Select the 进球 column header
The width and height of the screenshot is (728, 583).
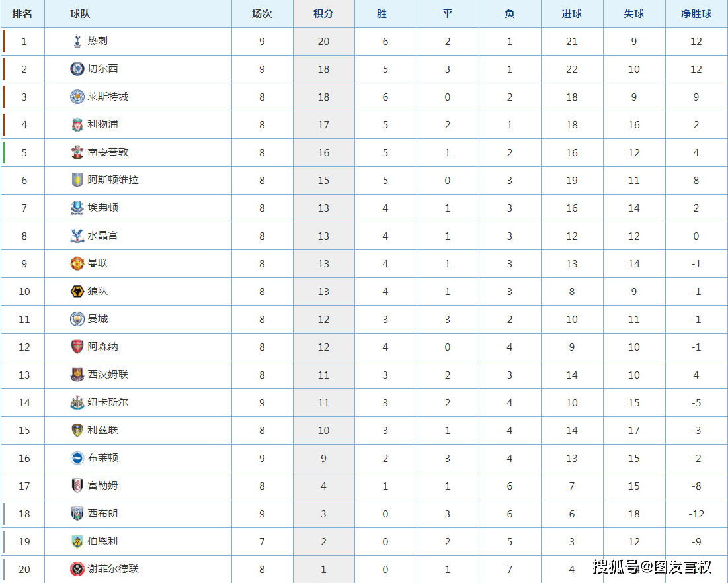pos(571,13)
